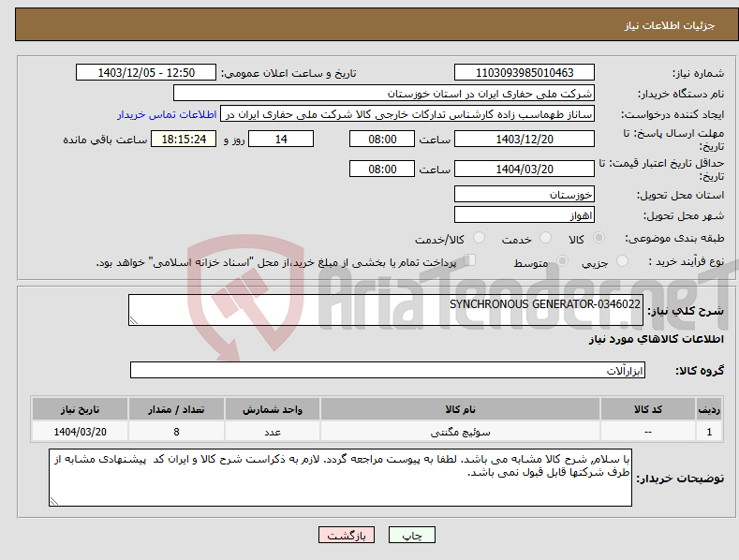Click the unit cell عدد
Viewport: 739px width, 560px height.
pos(273,432)
